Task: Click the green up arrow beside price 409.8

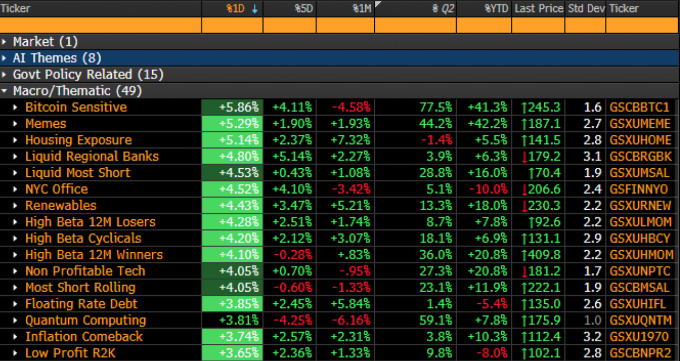Action: tap(523, 255)
